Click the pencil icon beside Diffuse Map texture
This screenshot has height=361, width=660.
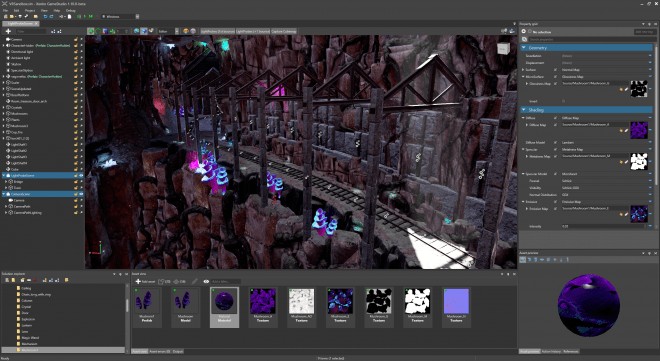coord(626,131)
